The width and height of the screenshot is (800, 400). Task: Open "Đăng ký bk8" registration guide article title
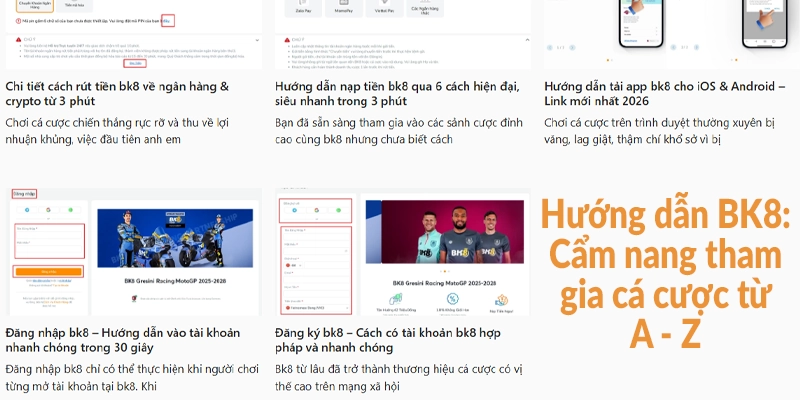click(388, 340)
